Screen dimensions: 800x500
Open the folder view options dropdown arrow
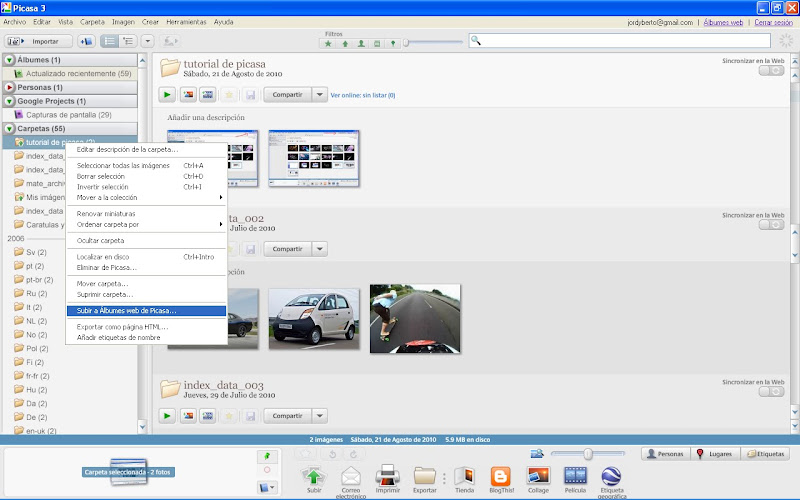coord(147,41)
